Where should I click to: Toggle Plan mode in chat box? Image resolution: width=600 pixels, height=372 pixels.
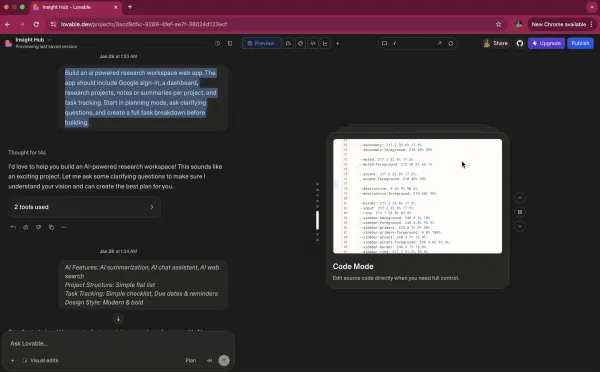tap(191, 360)
